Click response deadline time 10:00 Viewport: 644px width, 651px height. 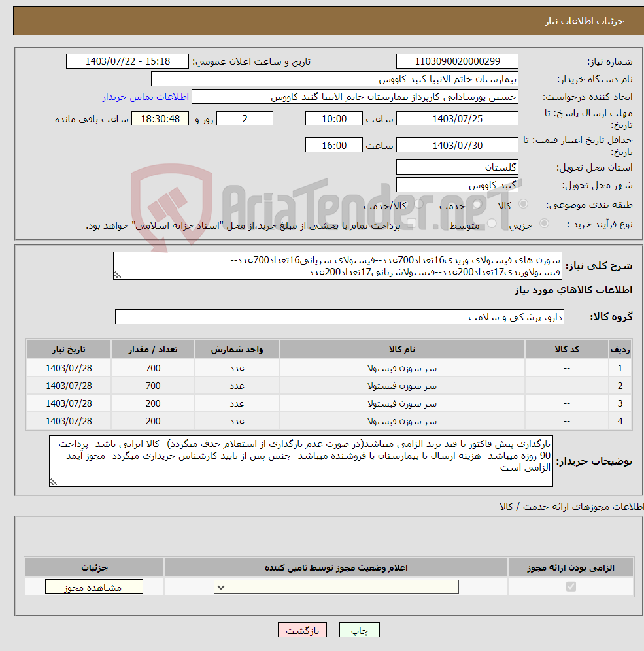click(x=334, y=119)
